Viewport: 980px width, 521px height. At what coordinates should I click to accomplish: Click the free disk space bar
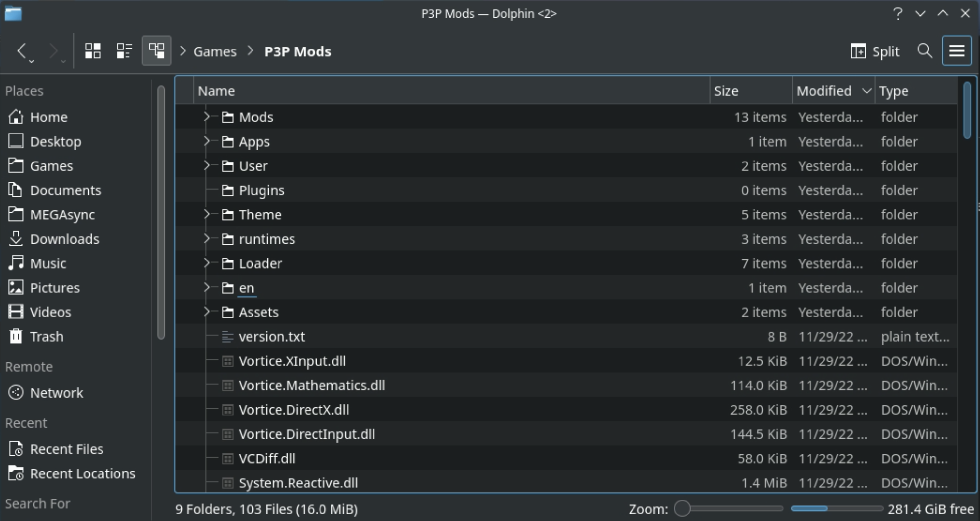[837, 508]
